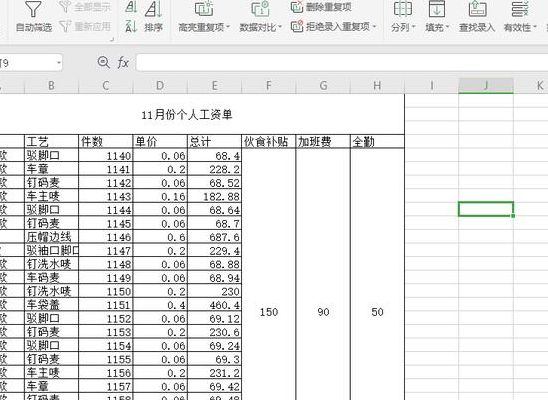The image size is (548, 400).
Task: Click the total cell 231.2
Action: point(215,373)
